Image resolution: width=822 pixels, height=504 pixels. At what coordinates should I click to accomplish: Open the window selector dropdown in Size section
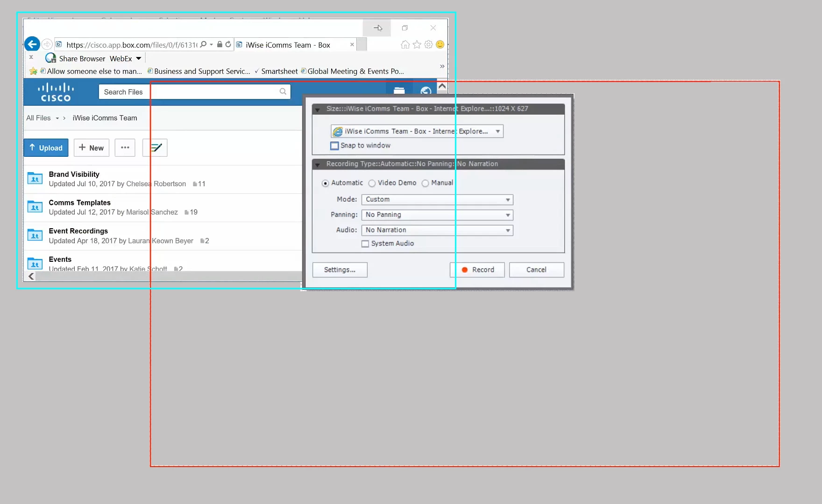[417, 131]
